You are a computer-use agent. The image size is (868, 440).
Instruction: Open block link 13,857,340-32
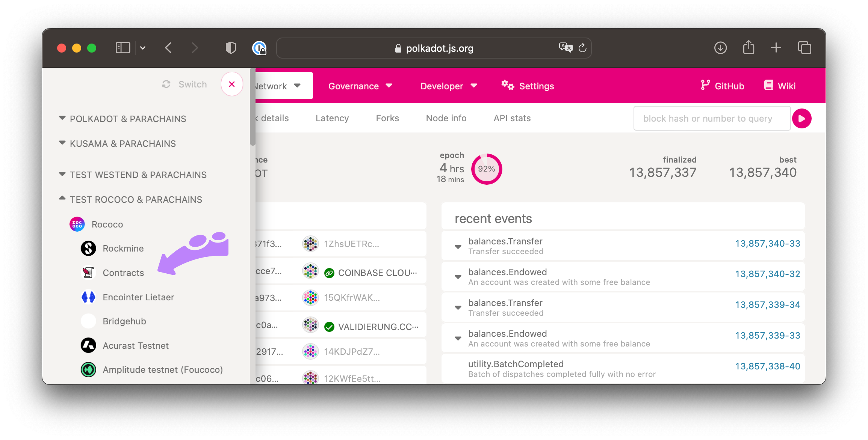coord(768,274)
